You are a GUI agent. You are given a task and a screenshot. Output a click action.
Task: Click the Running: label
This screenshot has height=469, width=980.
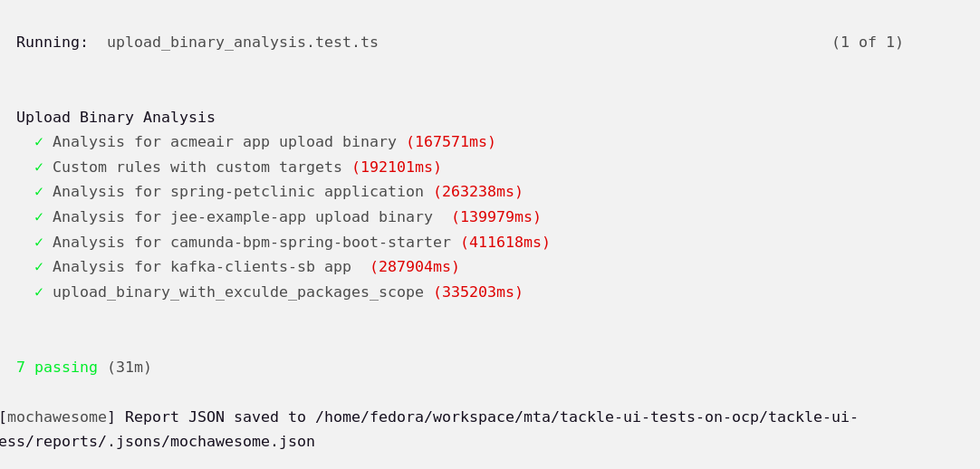point(52,43)
